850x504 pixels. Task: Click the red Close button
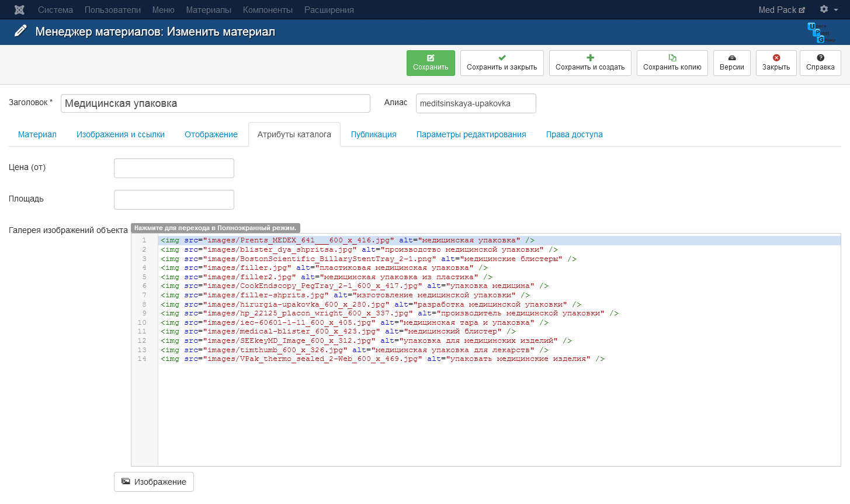(x=776, y=63)
